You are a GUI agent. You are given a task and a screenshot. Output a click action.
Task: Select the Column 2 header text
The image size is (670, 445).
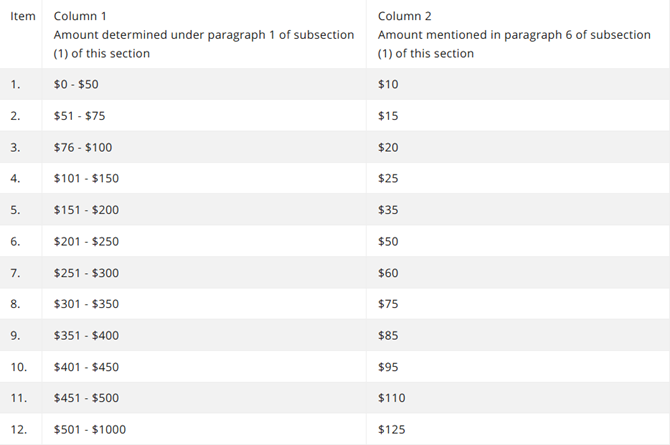click(405, 16)
